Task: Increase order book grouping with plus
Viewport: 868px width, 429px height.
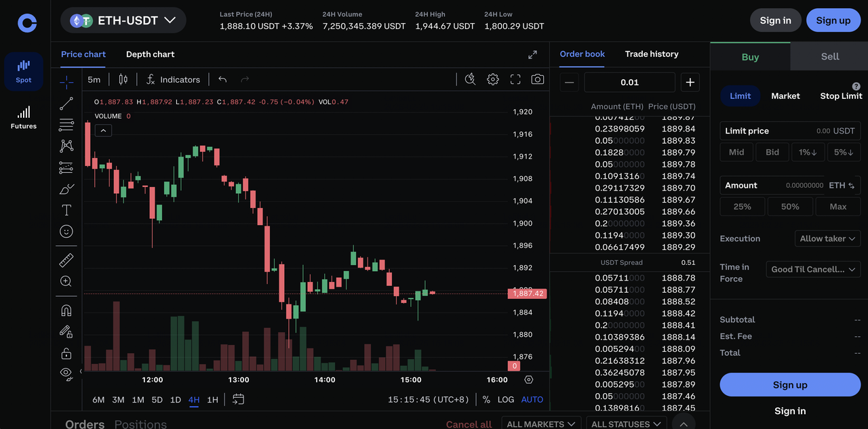Action: (690, 82)
